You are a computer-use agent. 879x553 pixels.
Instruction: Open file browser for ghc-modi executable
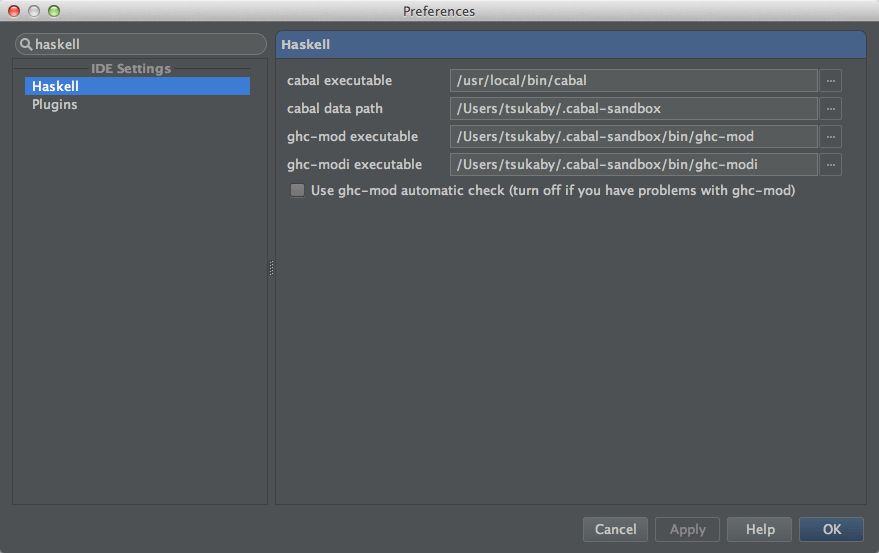(x=830, y=164)
